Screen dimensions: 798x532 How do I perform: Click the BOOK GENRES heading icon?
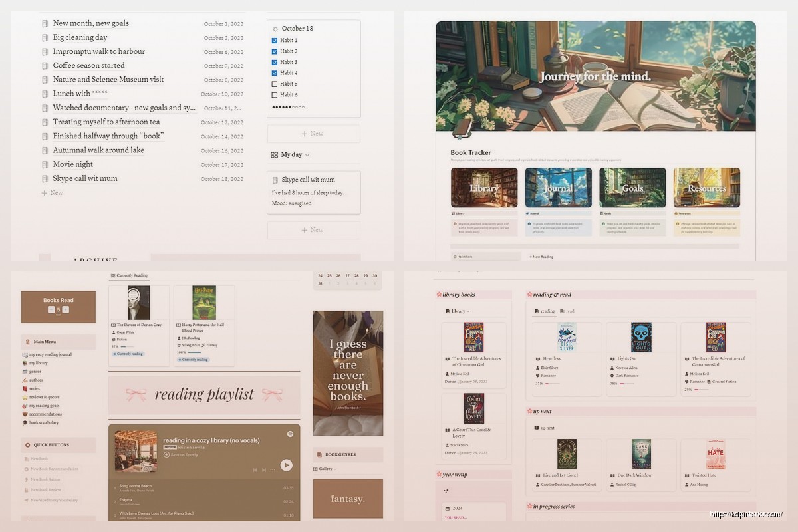[319, 455]
